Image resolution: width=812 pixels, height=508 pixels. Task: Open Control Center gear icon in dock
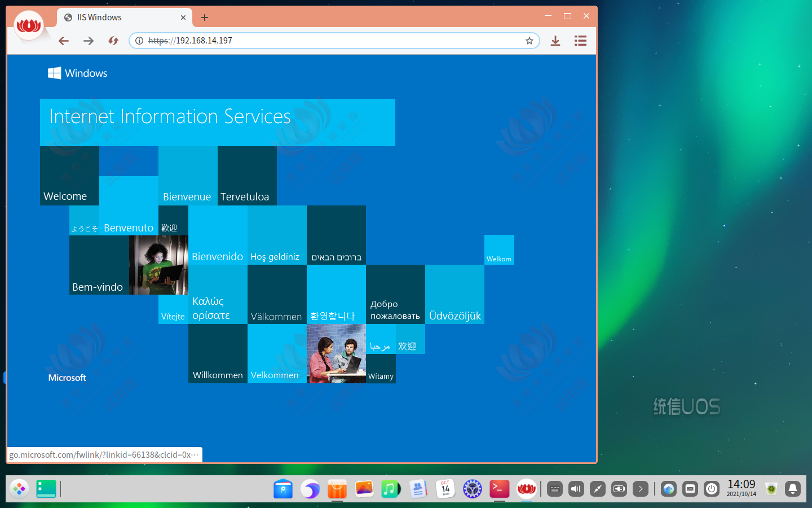click(x=473, y=489)
